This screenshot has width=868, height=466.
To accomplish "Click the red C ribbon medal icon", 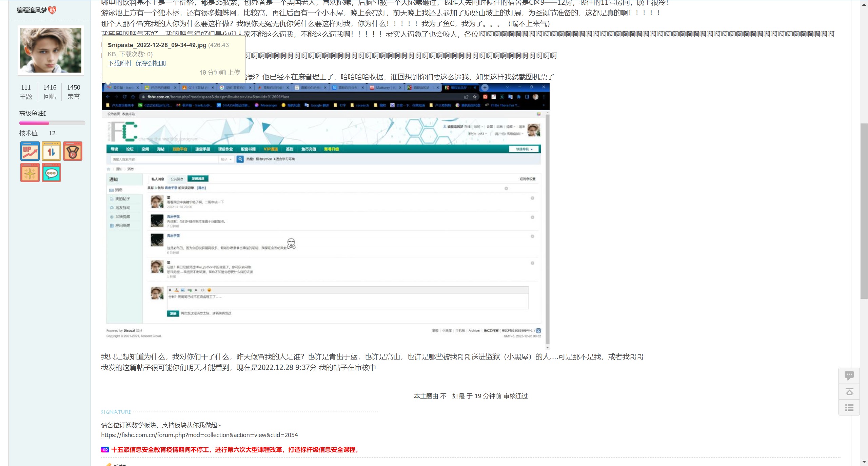I will click(73, 151).
